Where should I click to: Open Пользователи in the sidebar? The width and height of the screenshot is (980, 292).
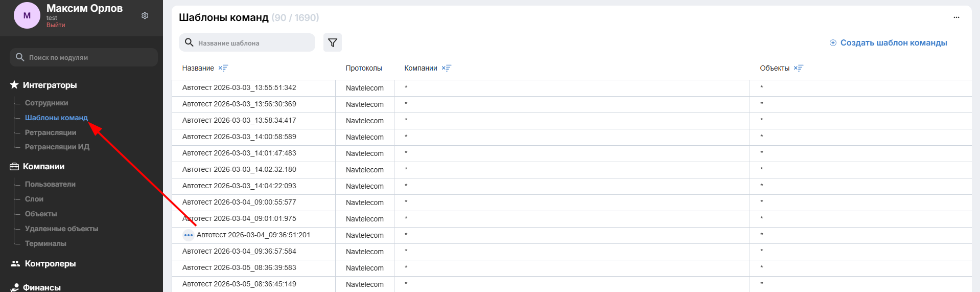50,184
